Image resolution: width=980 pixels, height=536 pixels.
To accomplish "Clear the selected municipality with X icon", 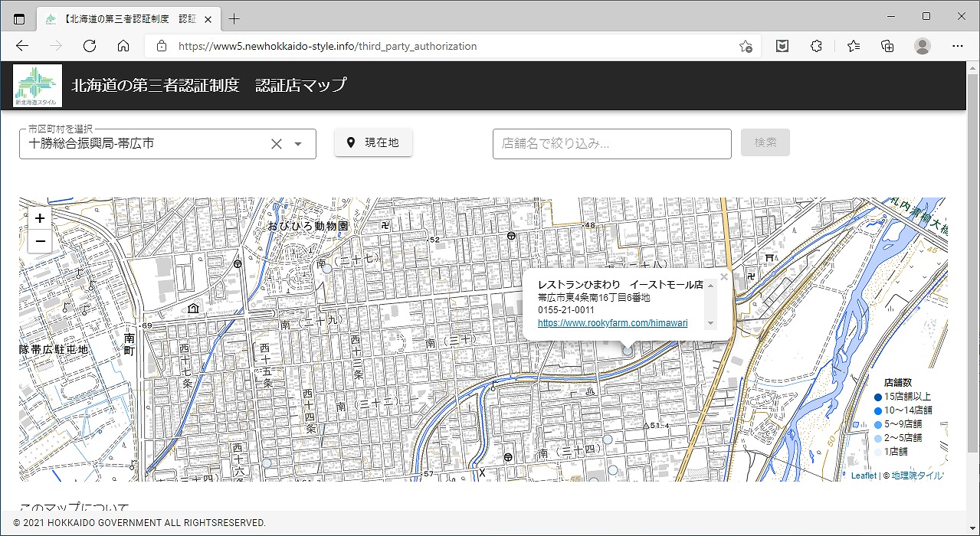I will tap(277, 144).
